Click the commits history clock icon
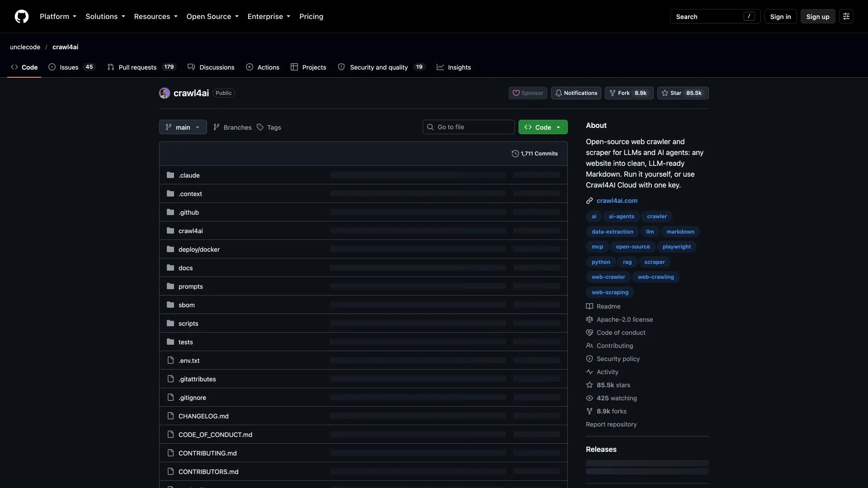 click(515, 154)
